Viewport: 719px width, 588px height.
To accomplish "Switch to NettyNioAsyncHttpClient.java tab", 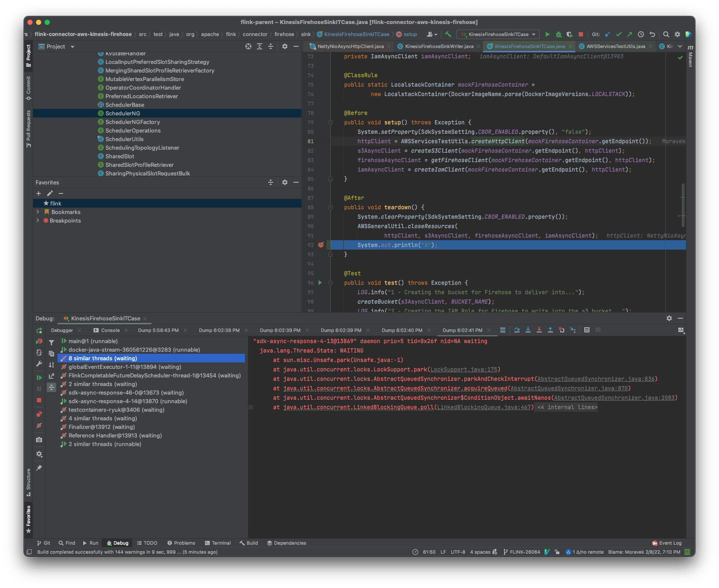I will pos(350,46).
